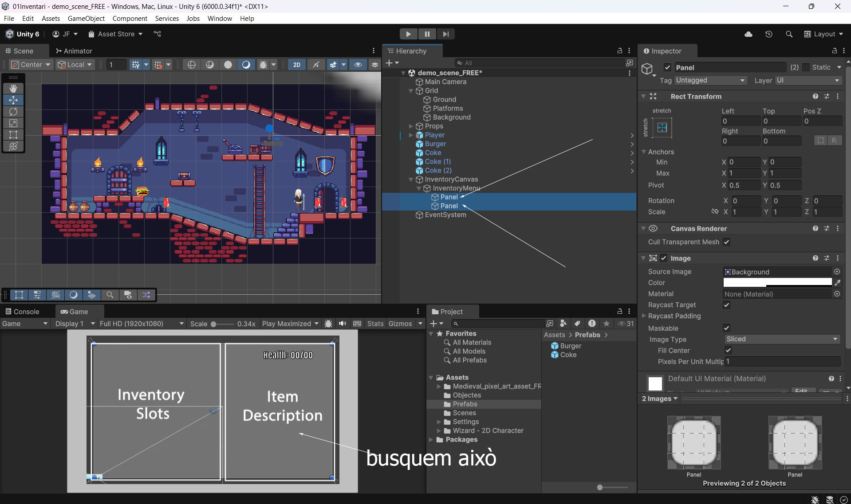This screenshot has height=504, width=851.
Task: Select the Rect tool in Scene toolbar
Action: coord(13,135)
